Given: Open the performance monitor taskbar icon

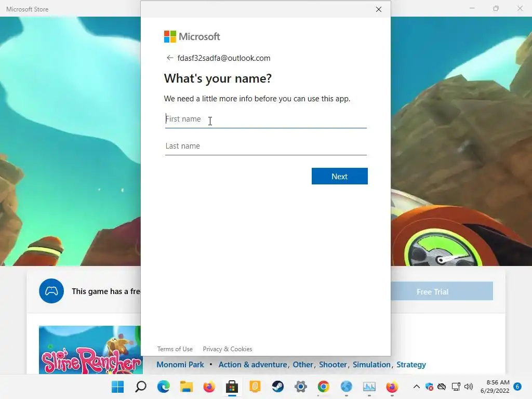Looking at the screenshot, I should coord(369,387).
